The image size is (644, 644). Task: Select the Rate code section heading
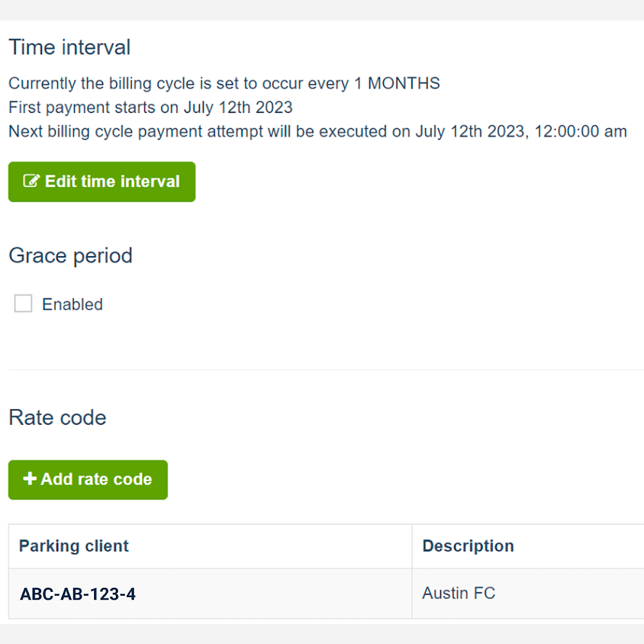click(57, 417)
